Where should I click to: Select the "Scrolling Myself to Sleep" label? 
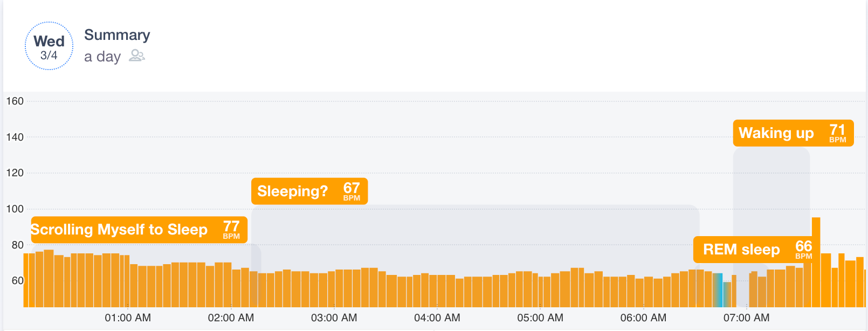(139, 230)
